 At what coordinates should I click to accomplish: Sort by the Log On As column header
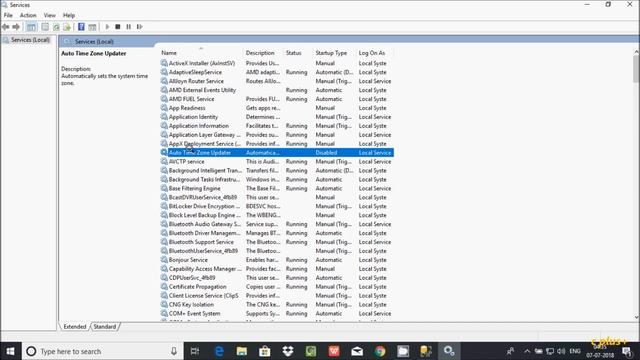pos(372,53)
